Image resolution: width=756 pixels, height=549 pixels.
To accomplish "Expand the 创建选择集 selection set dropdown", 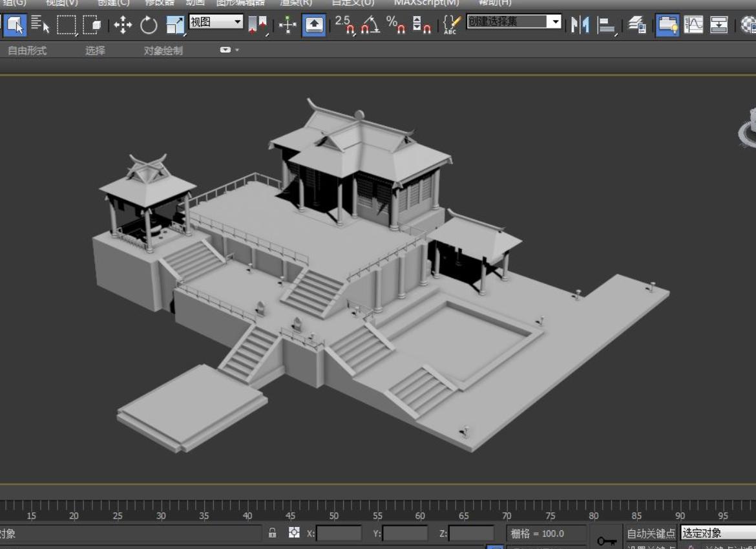I will coord(554,22).
